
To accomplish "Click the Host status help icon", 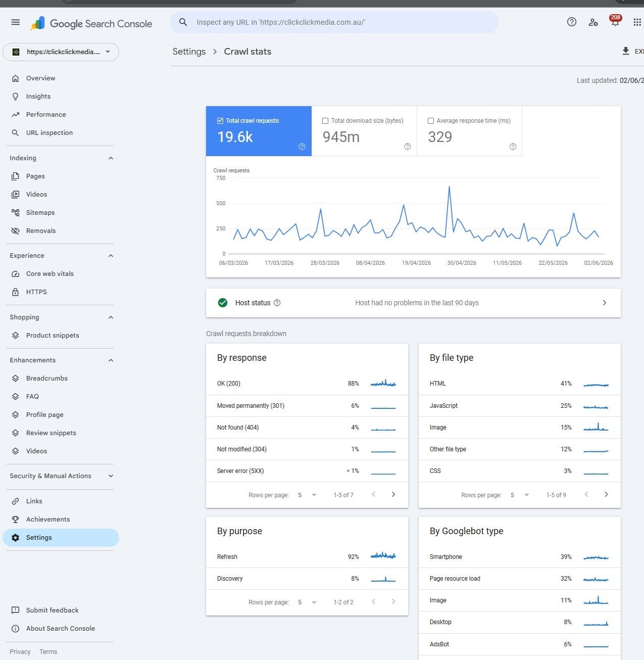I will click(277, 303).
